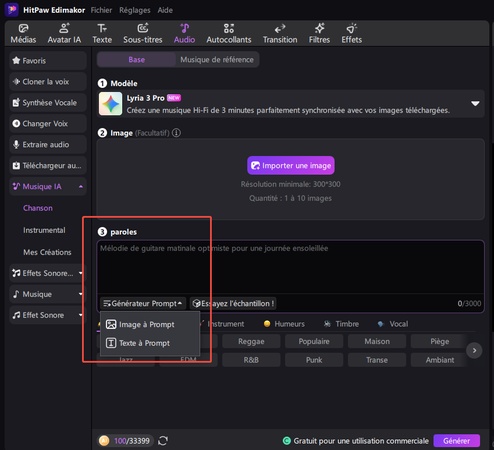Open Mes Créations
The width and height of the screenshot is (494, 450).
[47, 252]
